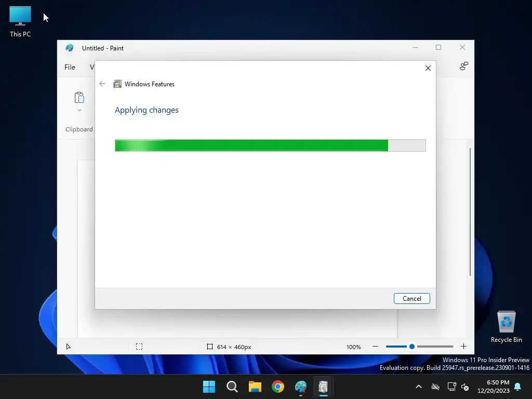Show hidden system tray icons

(419, 387)
